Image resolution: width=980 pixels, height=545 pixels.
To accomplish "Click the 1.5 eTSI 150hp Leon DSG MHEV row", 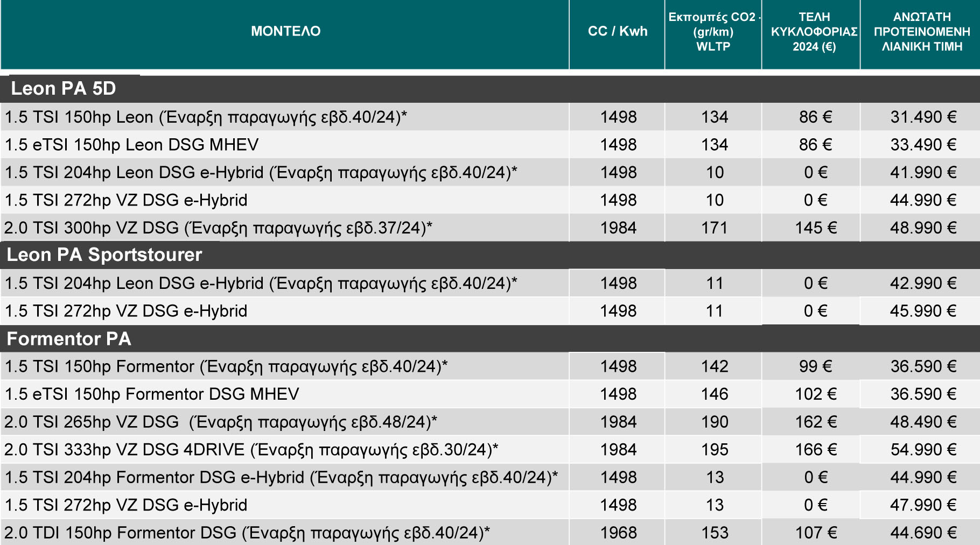I will (132, 145).
